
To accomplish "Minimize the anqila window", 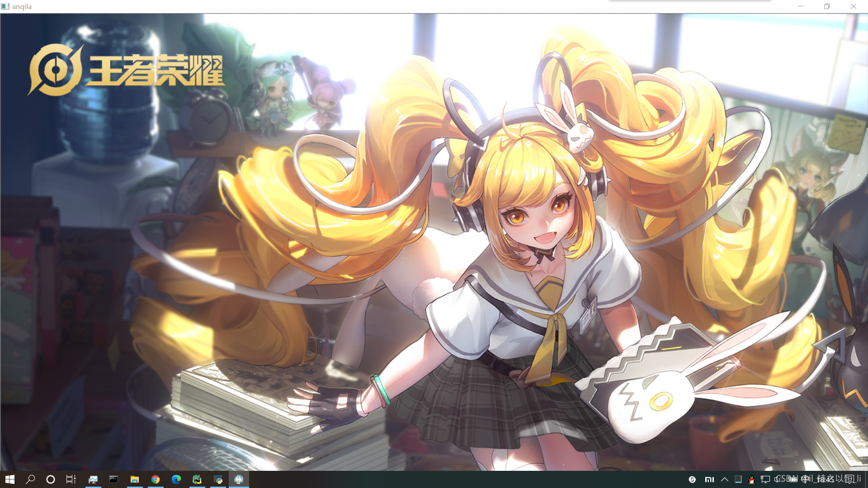I will point(801,6).
